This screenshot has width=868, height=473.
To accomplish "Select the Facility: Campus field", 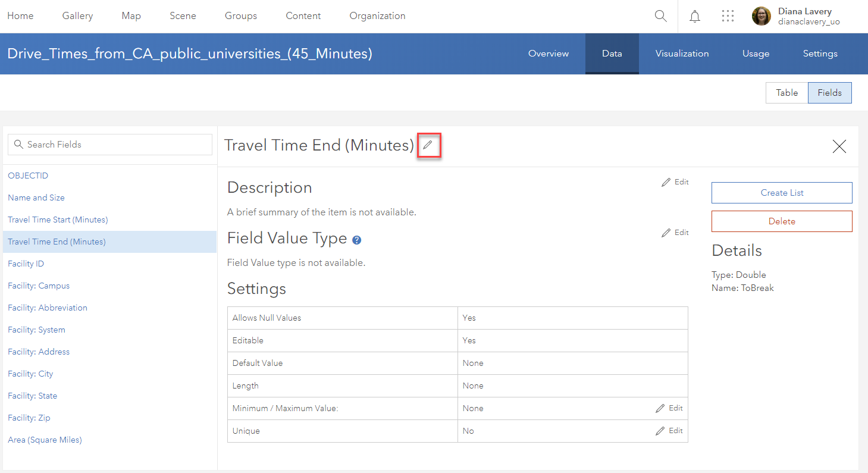I will point(38,286).
